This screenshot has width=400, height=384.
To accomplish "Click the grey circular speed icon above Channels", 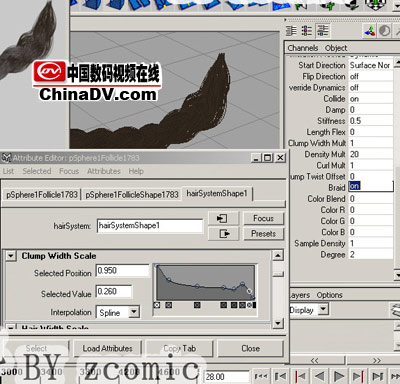I will tap(384, 31).
